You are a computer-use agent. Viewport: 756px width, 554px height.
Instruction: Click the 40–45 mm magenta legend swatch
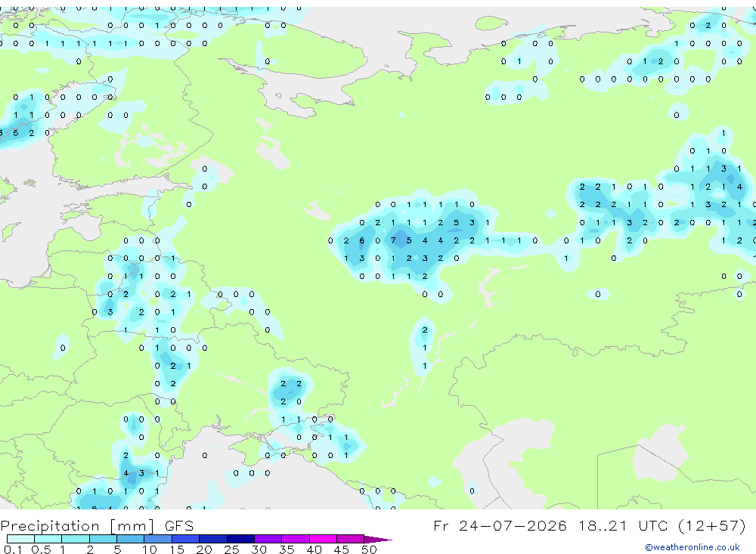click(323, 539)
